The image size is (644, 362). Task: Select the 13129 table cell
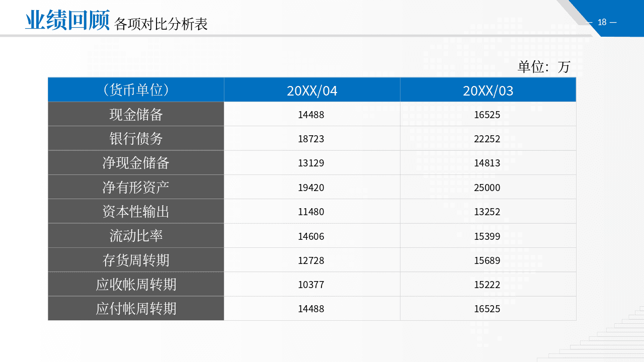point(312,162)
